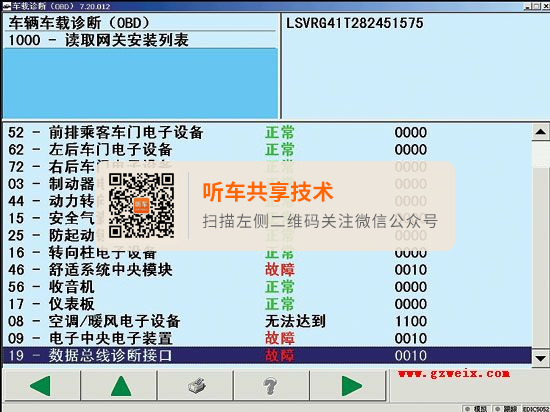This screenshot has height=412, width=550.
Task: Select 52 - 前排乘客车门电子设备 entry
Action: point(267,133)
